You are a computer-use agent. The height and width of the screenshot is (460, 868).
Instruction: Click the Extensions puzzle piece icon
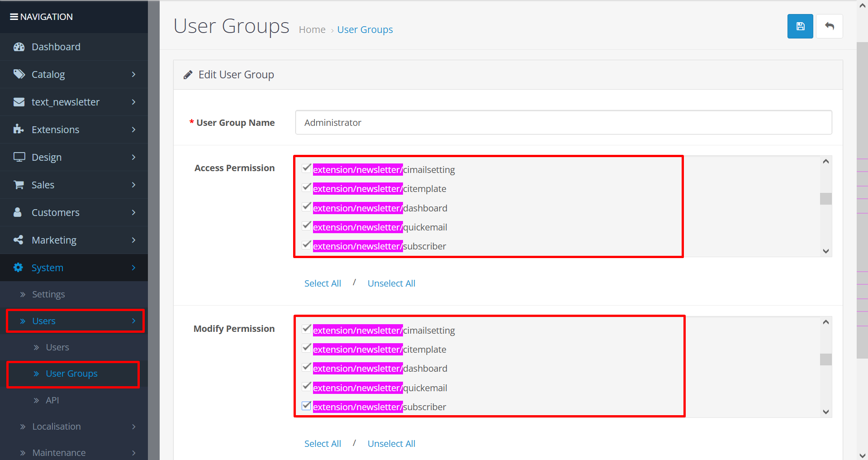[19, 129]
